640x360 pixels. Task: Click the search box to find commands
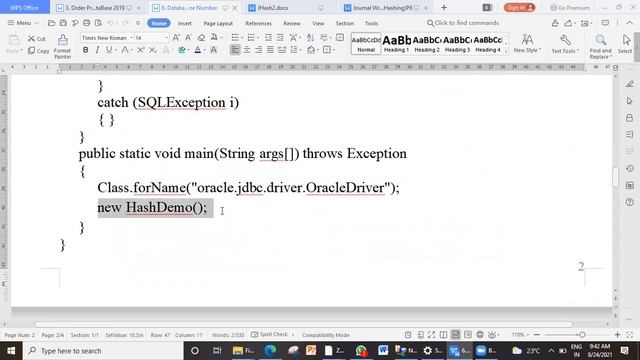tap(463, 23)
